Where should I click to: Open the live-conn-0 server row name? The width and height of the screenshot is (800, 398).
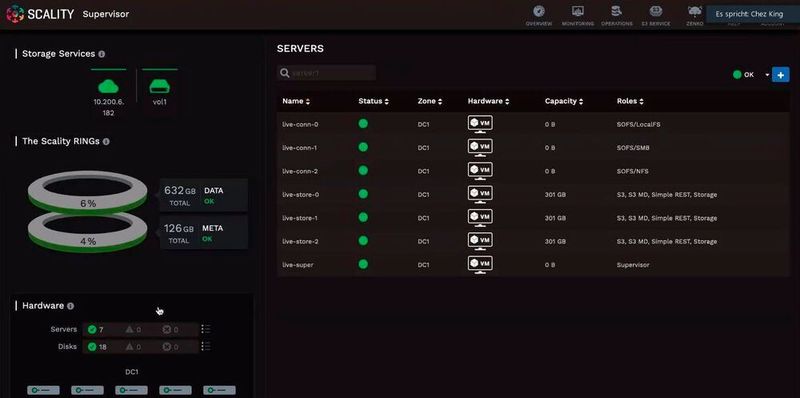[300, 125]
